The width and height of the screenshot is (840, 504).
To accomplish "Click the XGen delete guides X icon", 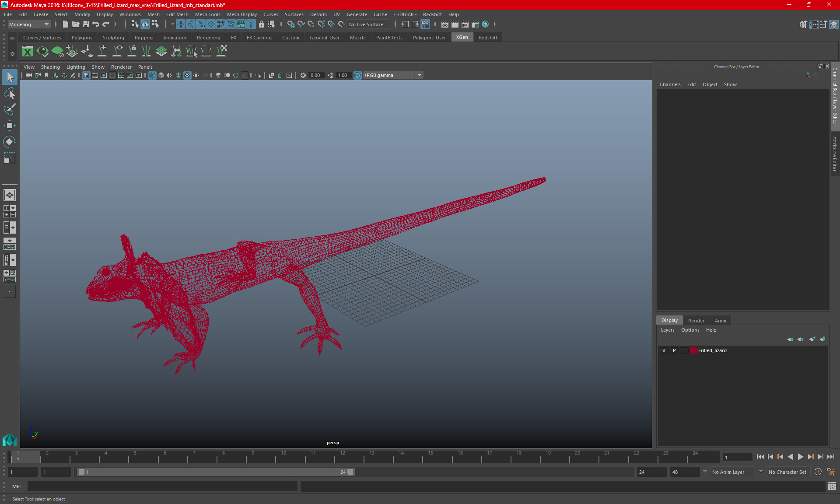I will pos(222,52).
